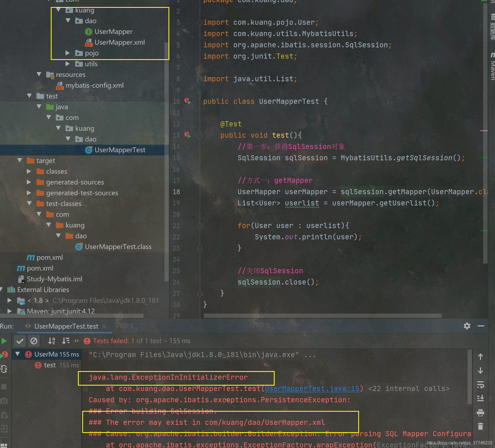Toggle auto-test rerun icon
Screen dimensions: 495x448
[x=4, y=369]
